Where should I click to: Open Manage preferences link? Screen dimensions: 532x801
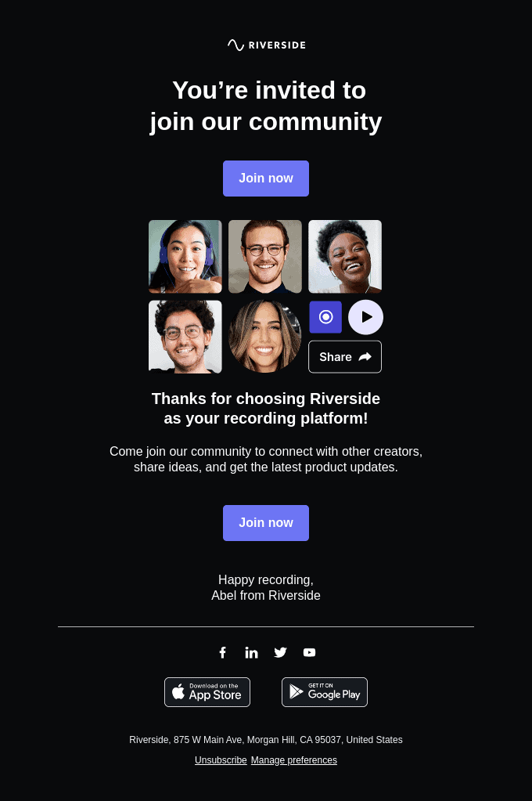tap(294, 760)
